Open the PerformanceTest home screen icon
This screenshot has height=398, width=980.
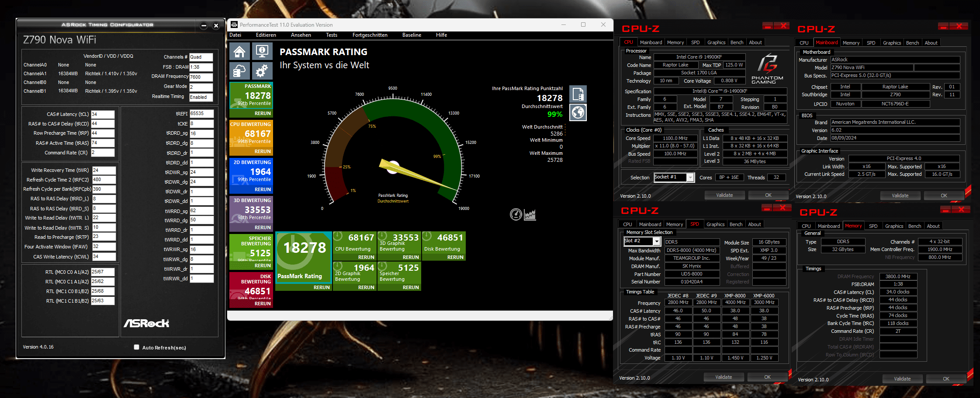[x=239, y=52]
